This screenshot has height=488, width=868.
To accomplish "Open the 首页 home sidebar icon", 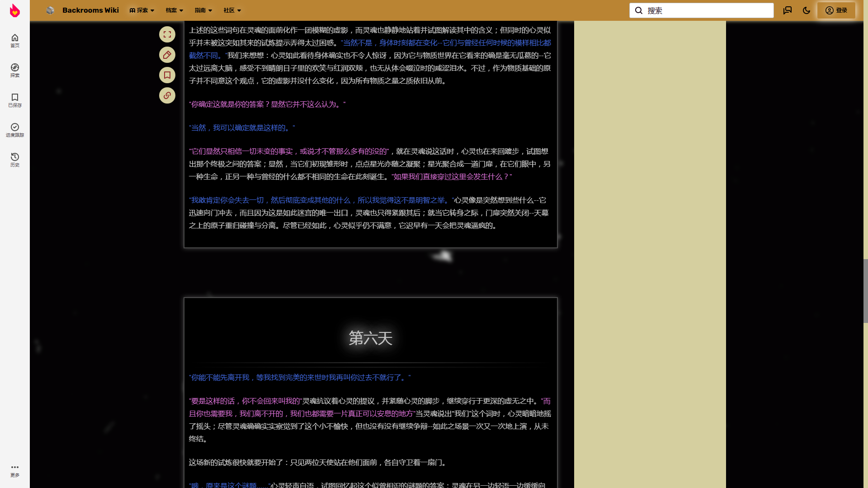I will click(x=15, y=40).
